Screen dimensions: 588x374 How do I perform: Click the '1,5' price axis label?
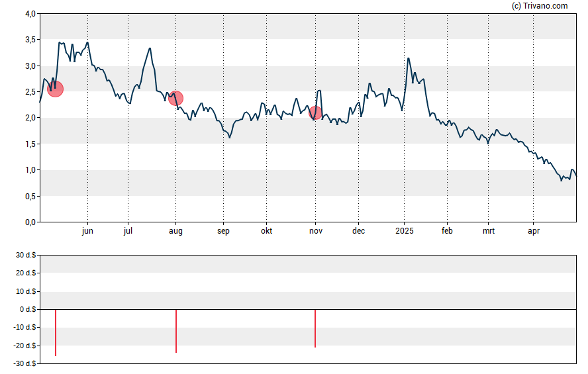[x=30, y=144]
